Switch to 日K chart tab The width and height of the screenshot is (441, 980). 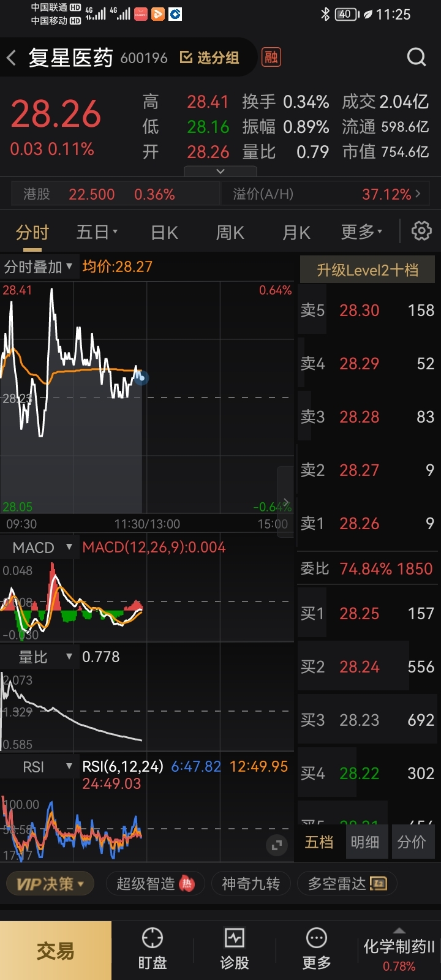tap(165, 233)
